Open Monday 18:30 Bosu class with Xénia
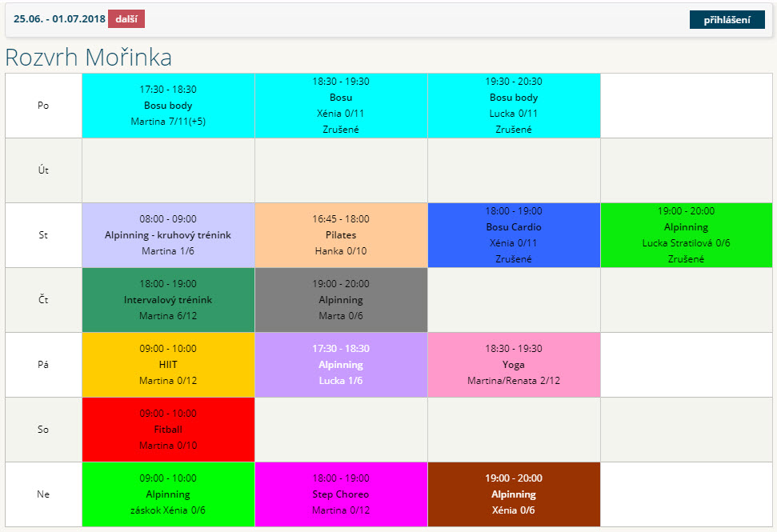 point(341,106)
